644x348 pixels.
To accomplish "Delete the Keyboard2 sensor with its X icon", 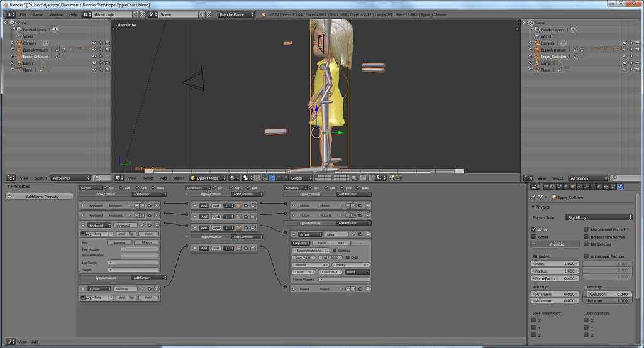I will (157, 226).
